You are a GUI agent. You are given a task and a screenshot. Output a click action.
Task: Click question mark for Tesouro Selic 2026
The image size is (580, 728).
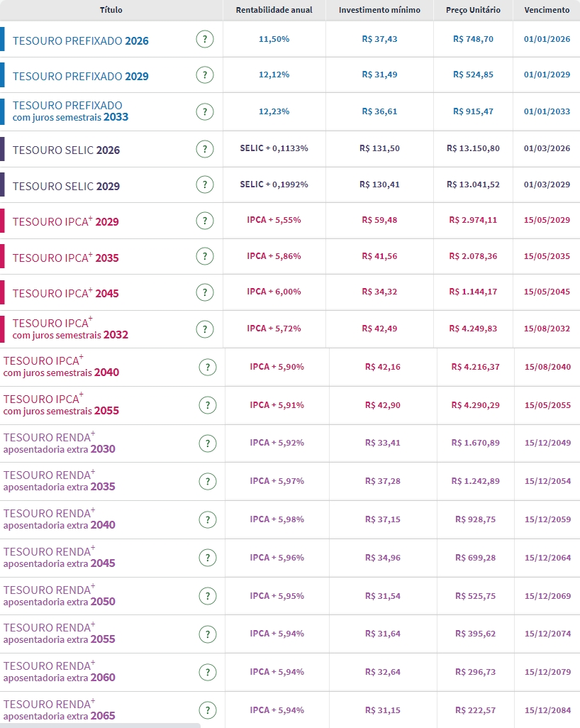click(x=205, y=149)
